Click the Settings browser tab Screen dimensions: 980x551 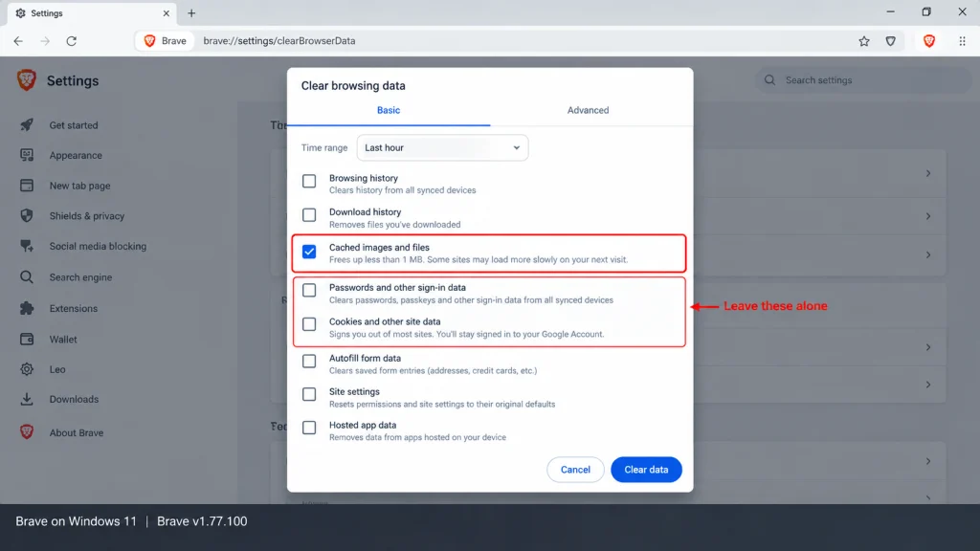[93, 13]
